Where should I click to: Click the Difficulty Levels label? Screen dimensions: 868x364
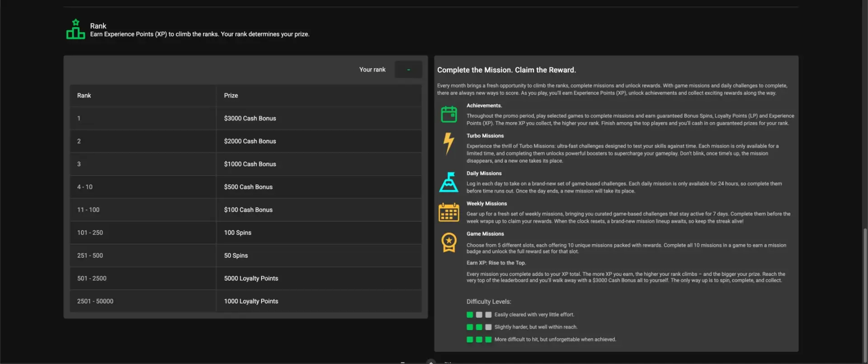point(489,302)
